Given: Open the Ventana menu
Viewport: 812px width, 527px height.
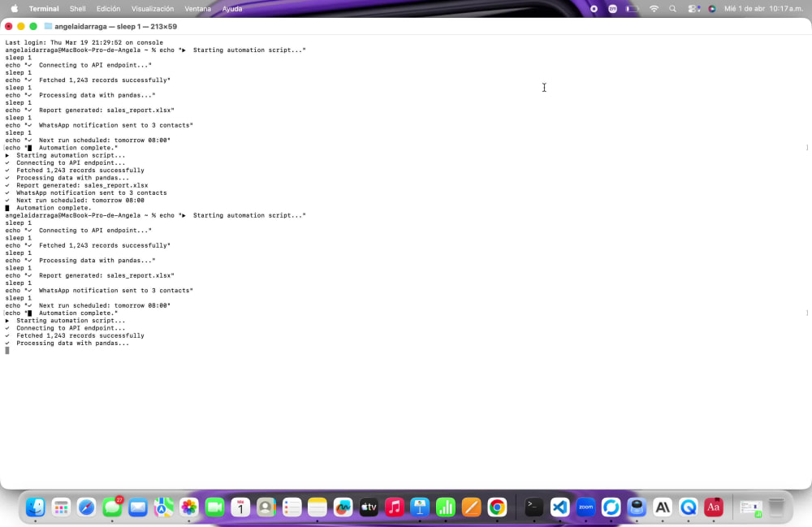Looking at the screenshot, I should (x=198, y=9).
